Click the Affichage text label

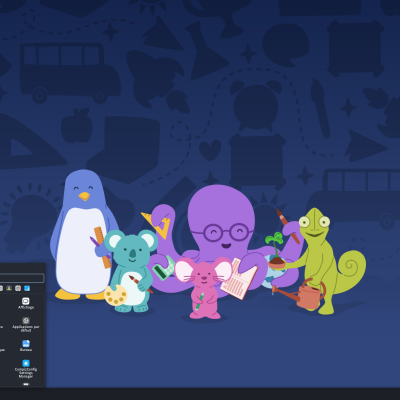26,307
